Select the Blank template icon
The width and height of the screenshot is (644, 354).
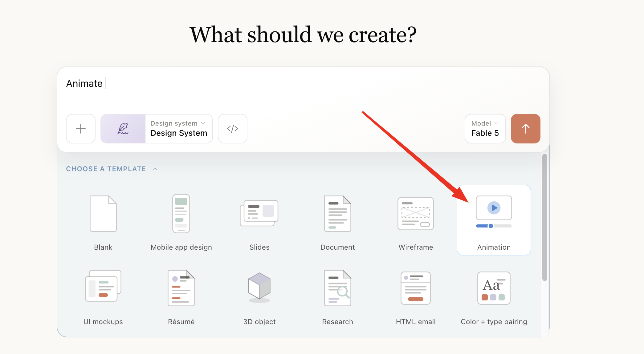[103, 213]
